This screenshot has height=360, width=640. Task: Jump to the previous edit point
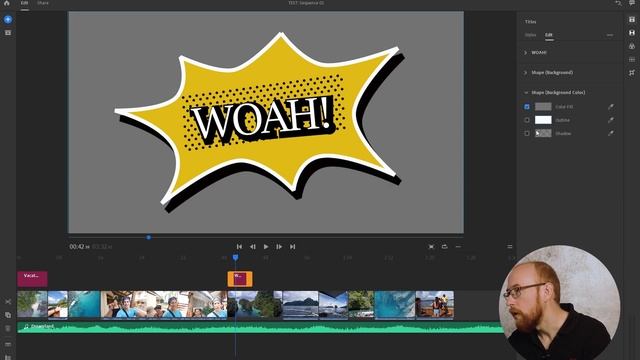[239, 247]
